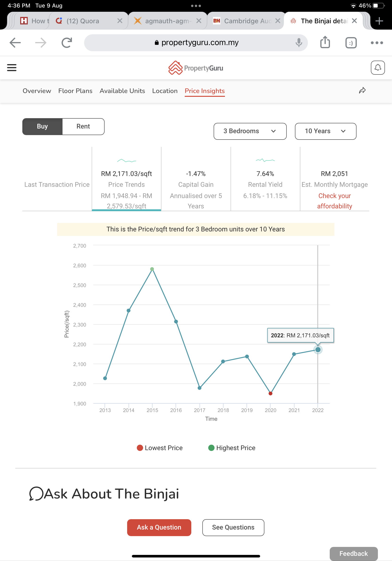Open the hamburger navigation menu
Screen dimensions: 392x561
[12, 68]
